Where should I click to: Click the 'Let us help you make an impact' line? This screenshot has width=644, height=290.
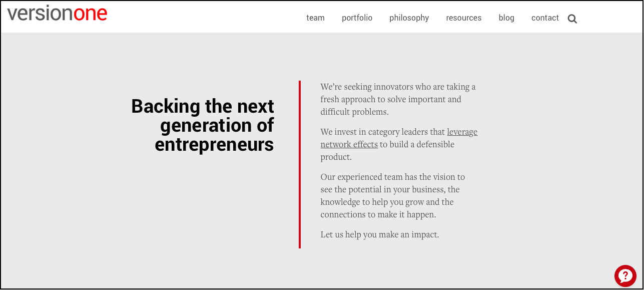coord(379,234)
